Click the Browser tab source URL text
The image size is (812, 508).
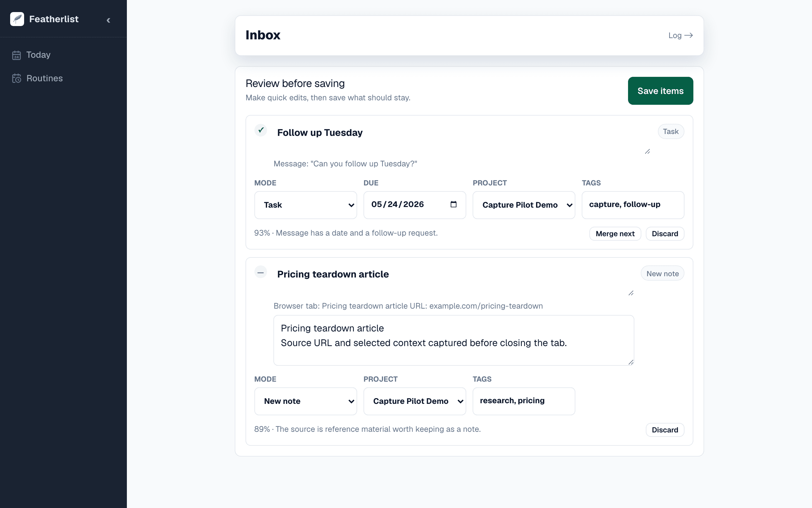[408, 306]
